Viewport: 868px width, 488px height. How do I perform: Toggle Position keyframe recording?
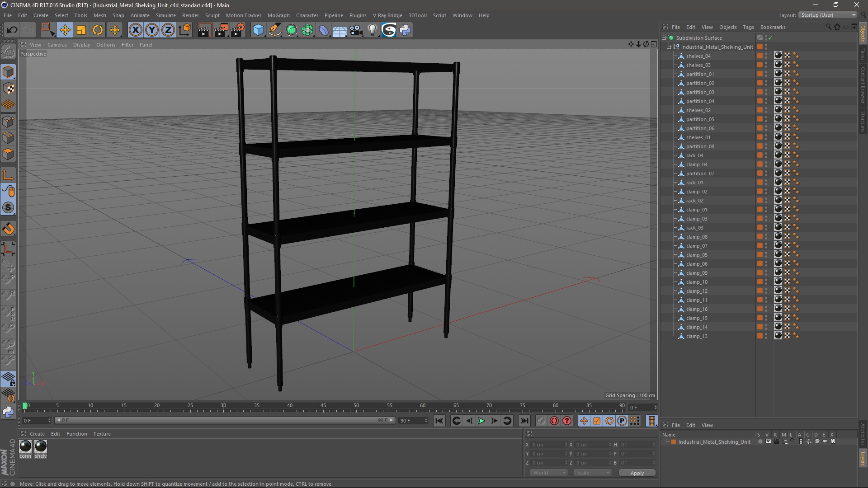[x=584, y=421]
